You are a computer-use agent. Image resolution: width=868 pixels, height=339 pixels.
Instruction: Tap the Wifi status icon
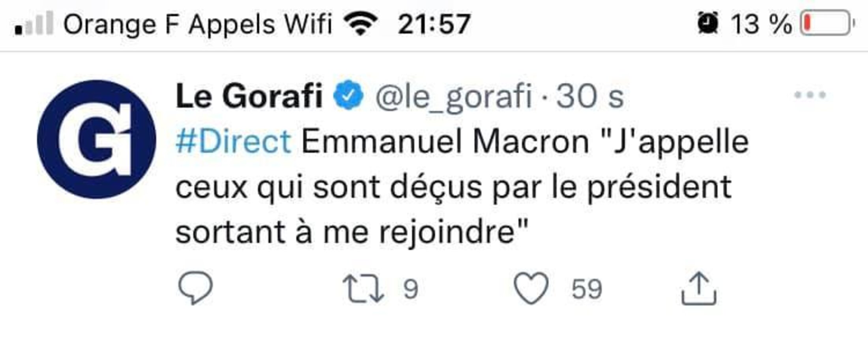pyautogui.click(x=360, y=24)
